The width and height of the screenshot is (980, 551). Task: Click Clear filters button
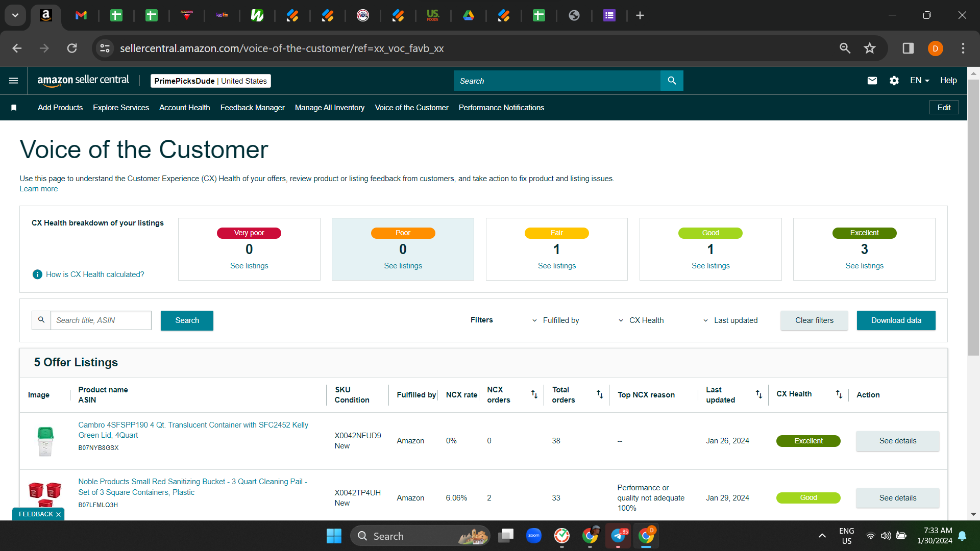[x=814, y=320]
